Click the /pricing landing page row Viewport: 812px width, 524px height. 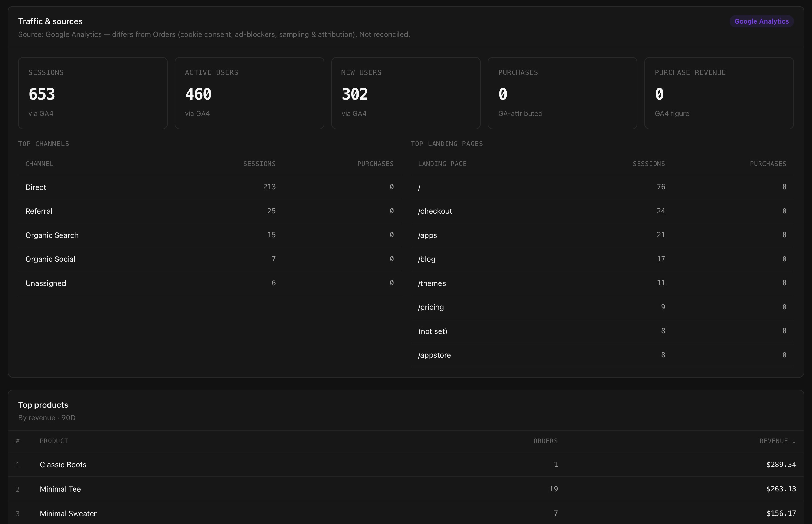[602, 307]
